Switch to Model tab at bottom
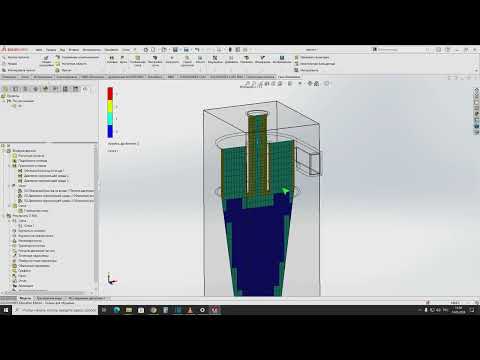The image size is (480, 360). click(x=25, y=298)
